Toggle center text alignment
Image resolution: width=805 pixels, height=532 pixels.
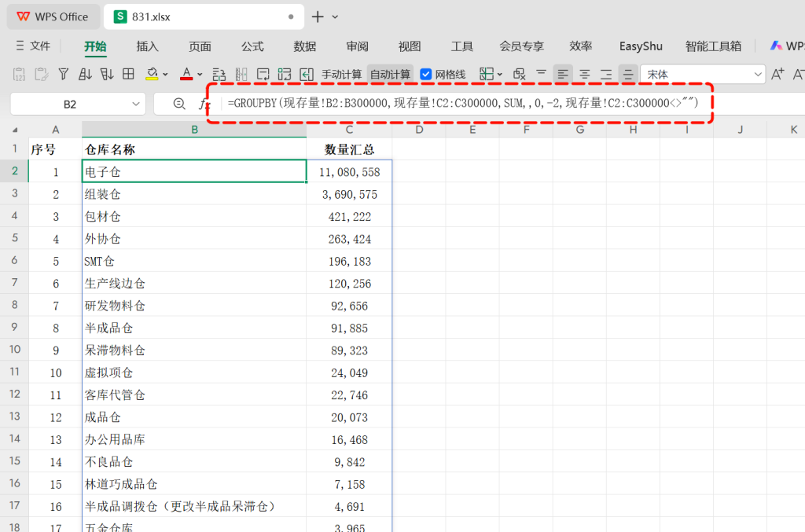pyautogui.click(x=585, y=75)
